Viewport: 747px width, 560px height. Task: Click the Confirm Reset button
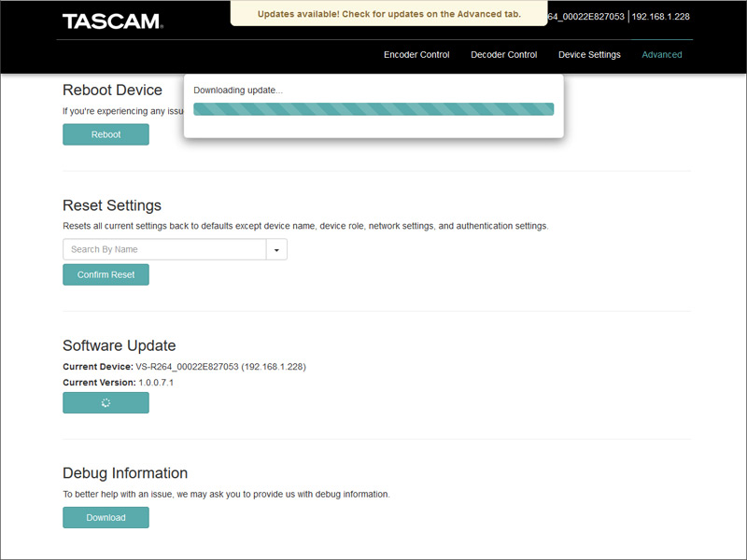(106, 274)
